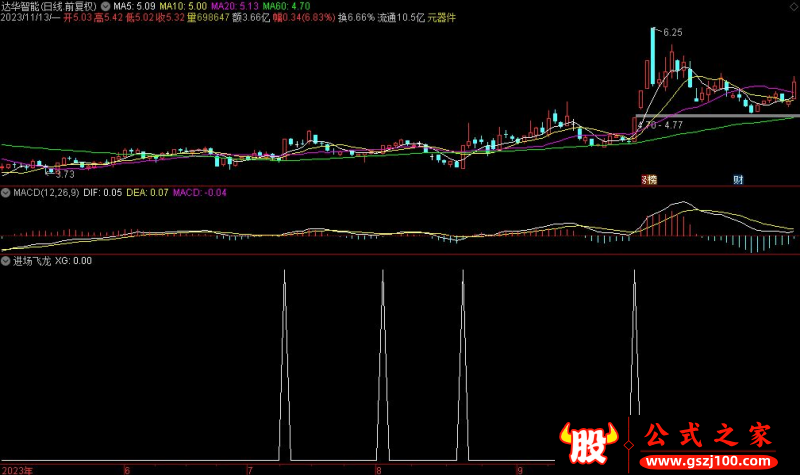Click the 换6.66% turnover rate value
This screenshot has width=800, height=475.
point(356,18)
